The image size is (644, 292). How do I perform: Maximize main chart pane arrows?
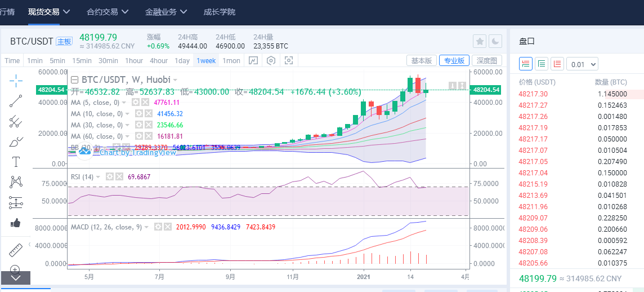coord(462,86)
